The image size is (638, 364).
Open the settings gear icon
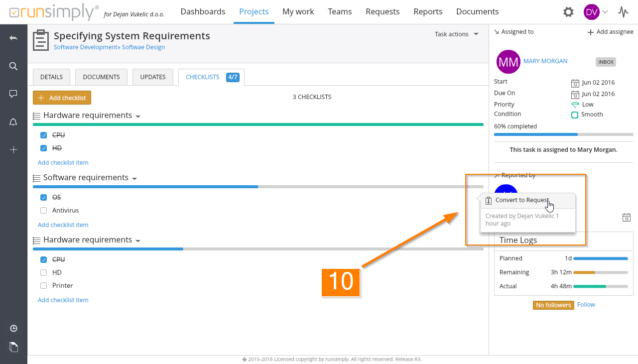point(568,12)
